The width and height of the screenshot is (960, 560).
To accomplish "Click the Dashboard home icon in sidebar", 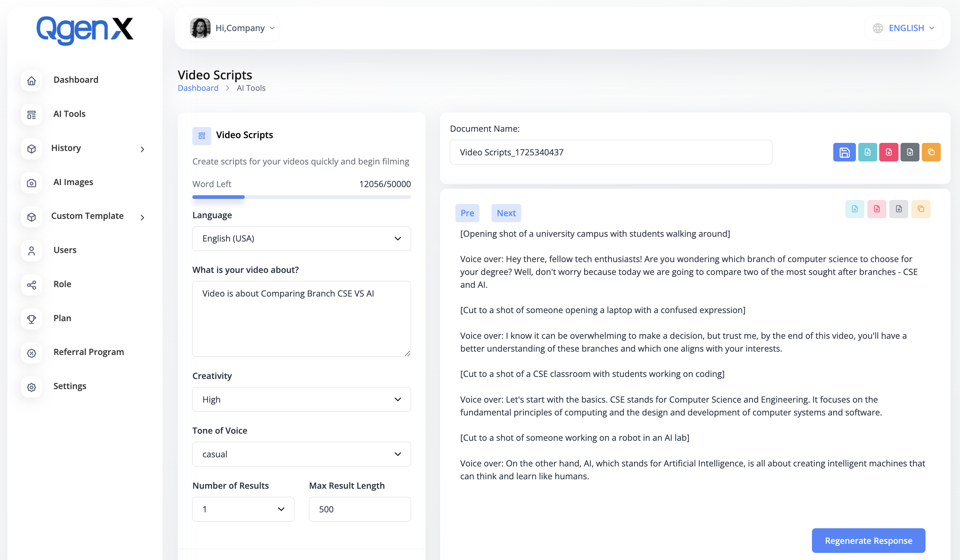I will (32, 80).
